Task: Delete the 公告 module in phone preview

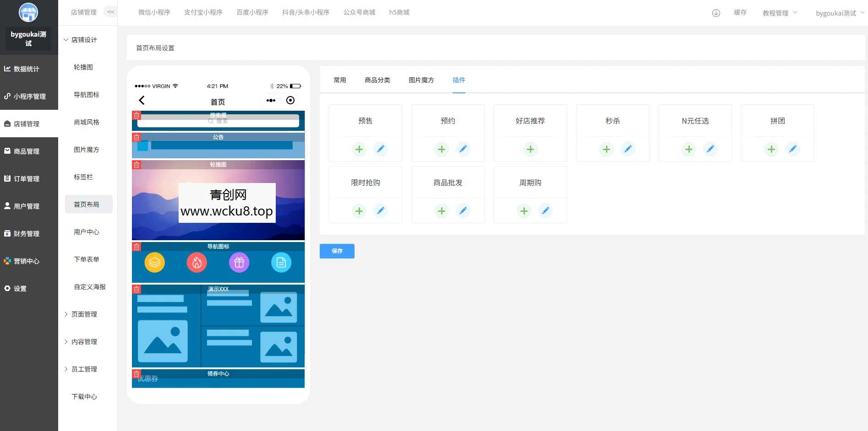Action: (x=136, y=137)
